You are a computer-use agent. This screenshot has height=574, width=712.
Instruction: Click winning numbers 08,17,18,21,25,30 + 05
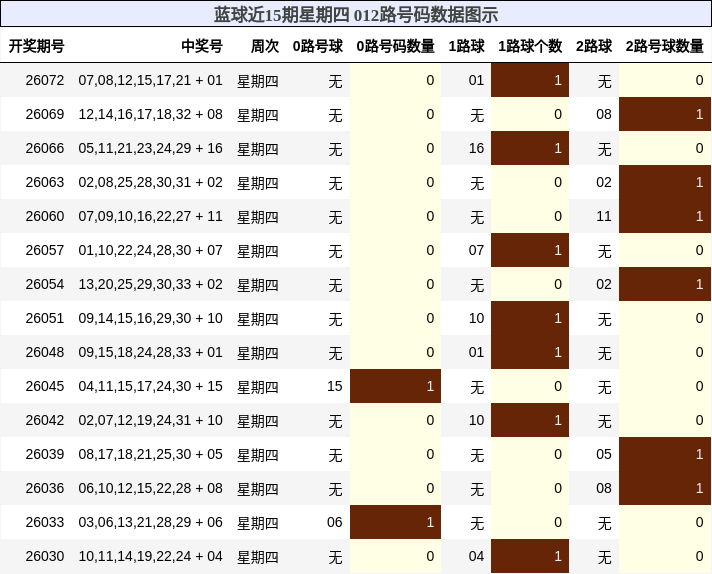click(150, 455)
